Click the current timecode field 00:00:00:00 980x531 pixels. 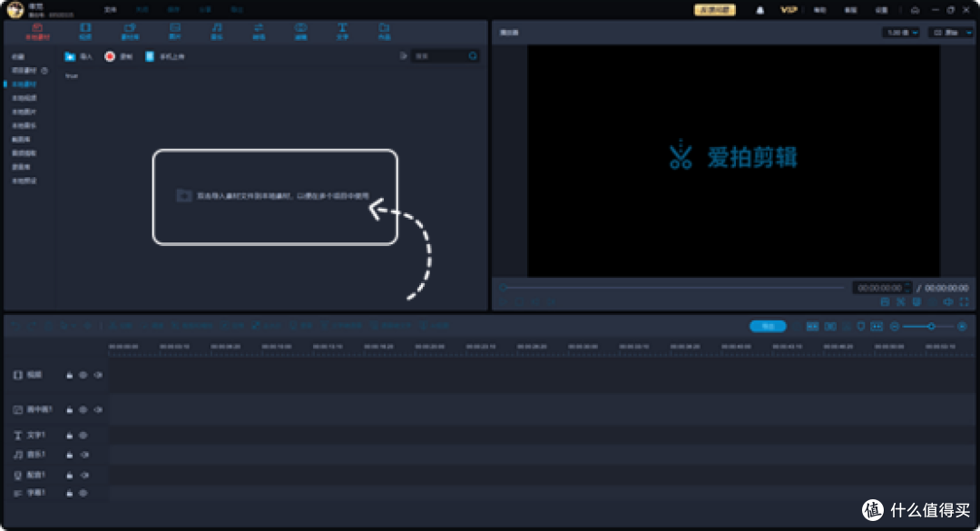[x=879, y=289]
